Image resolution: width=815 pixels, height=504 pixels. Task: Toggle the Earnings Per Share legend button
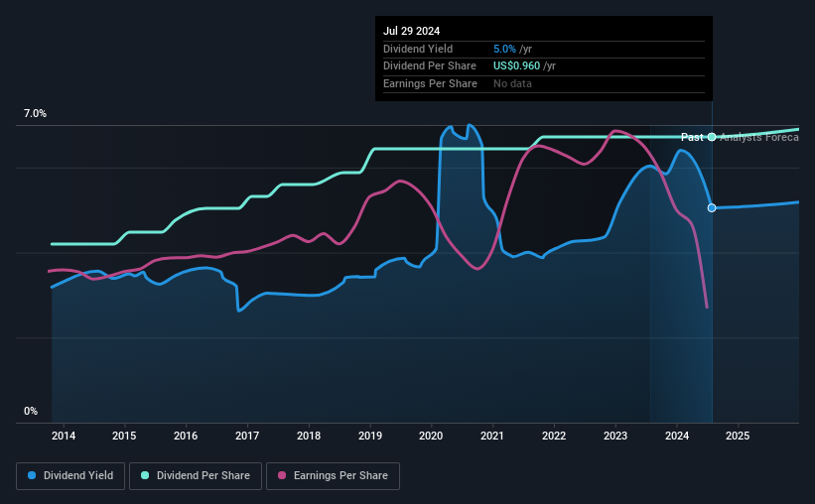tap(333, 475)
